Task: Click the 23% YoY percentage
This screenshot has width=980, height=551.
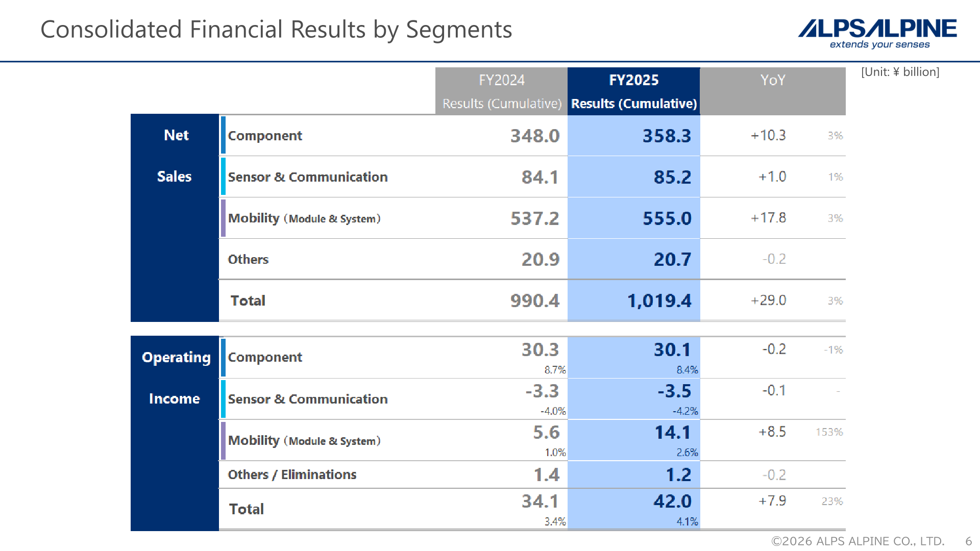Action: click(832, 502)
